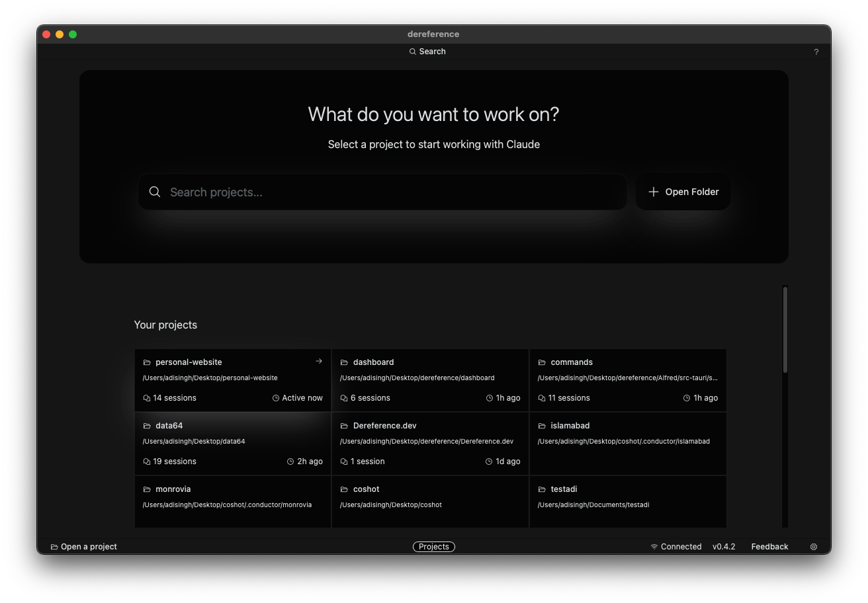Click the projects list scrollbar
This screenshot has height=603, width=868.
tap(785, 329)
